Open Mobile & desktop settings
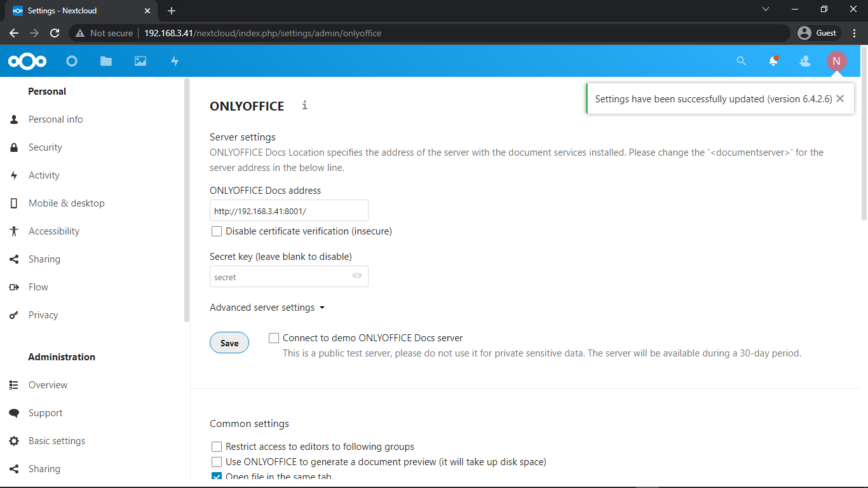The width and height of the screenshot is (868, 488). pos(66,203)
